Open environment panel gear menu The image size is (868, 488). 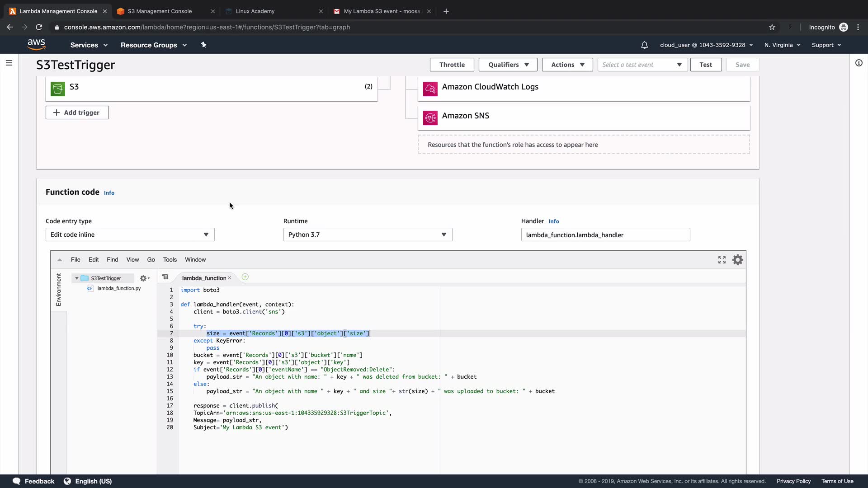tap(144, 278)
